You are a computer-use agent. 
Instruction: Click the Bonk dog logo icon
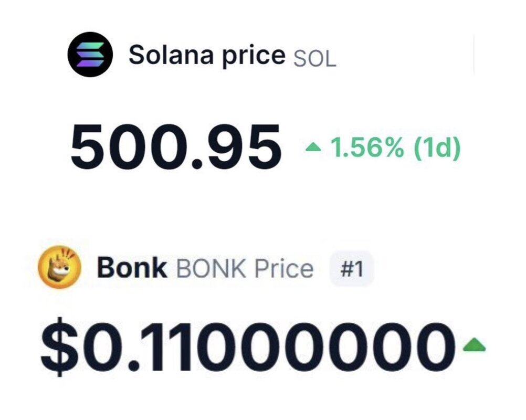tap(60, 269)
